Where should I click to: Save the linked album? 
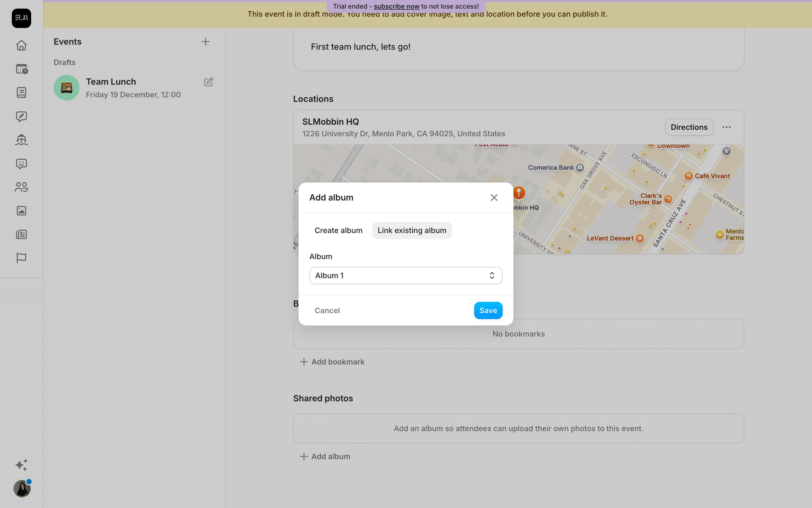488,310
